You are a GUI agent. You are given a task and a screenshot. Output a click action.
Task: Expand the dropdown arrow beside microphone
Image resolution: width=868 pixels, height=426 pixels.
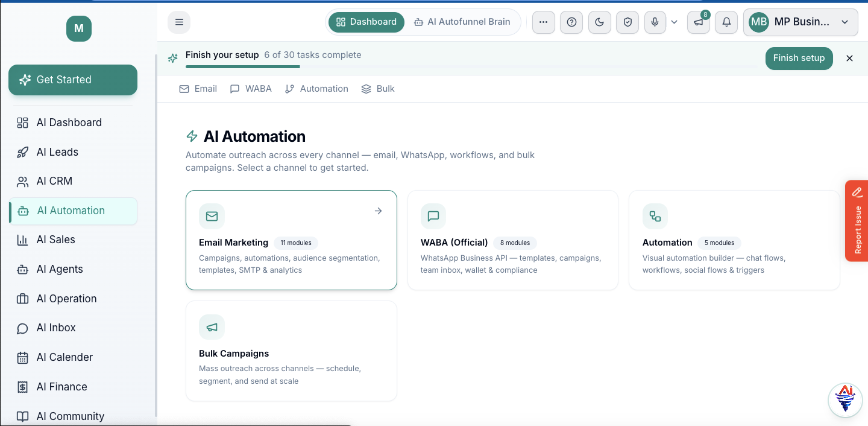point(674,22)
